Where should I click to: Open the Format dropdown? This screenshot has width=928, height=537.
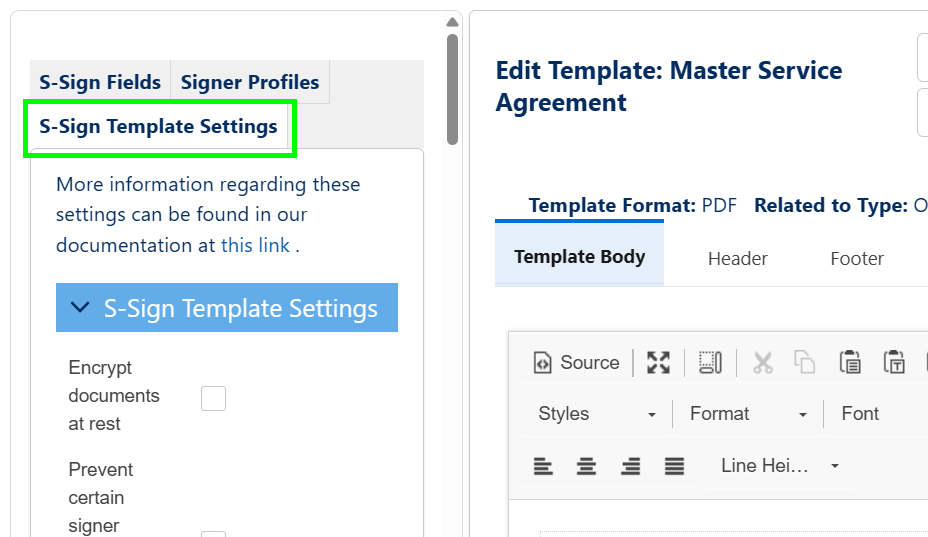click(748, 414)
